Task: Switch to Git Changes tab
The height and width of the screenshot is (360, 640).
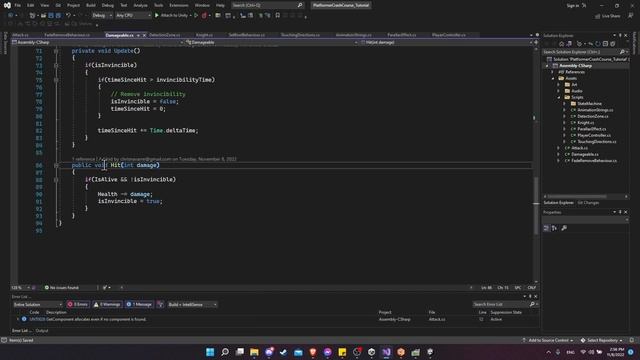Action: click(x=588, y=203)
